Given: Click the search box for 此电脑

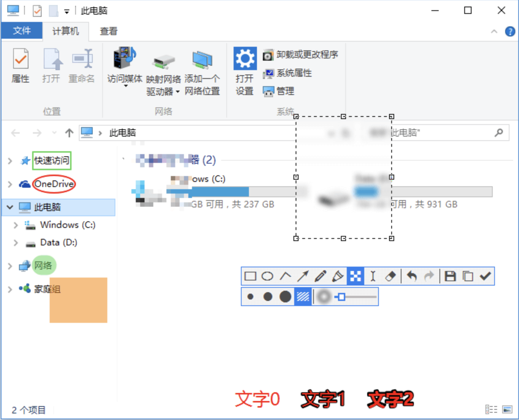Looking at the screenshot, I should pos(436,133).
